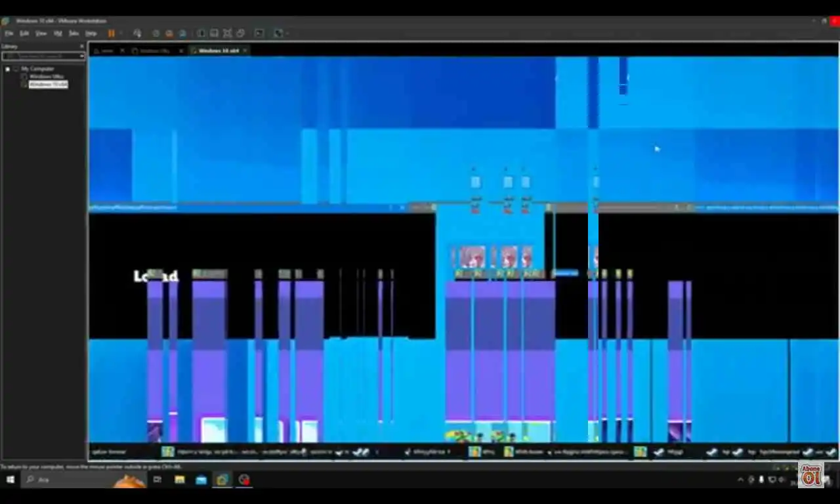The image size is (840, 504).
Task: Open the Tabs menu
Action: (74, 33)
